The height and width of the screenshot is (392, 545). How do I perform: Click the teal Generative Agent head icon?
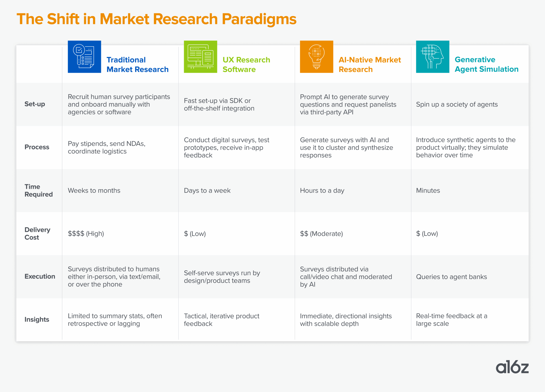coord(433,57)
